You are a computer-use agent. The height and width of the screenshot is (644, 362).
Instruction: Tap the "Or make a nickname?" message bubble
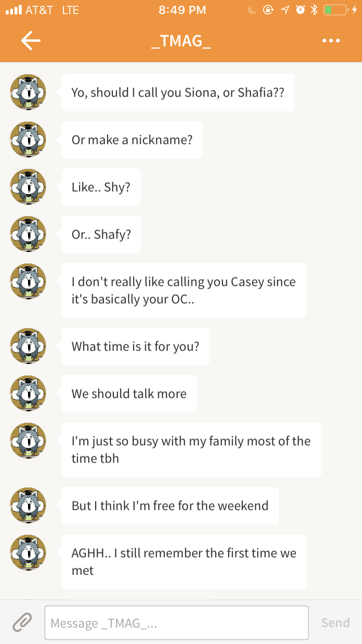[132, 140]
